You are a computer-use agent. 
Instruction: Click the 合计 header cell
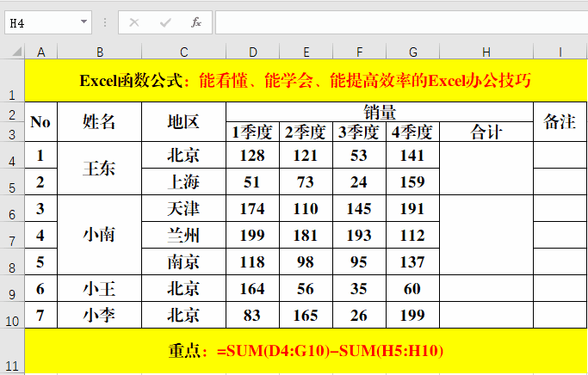tap(486, 132)
